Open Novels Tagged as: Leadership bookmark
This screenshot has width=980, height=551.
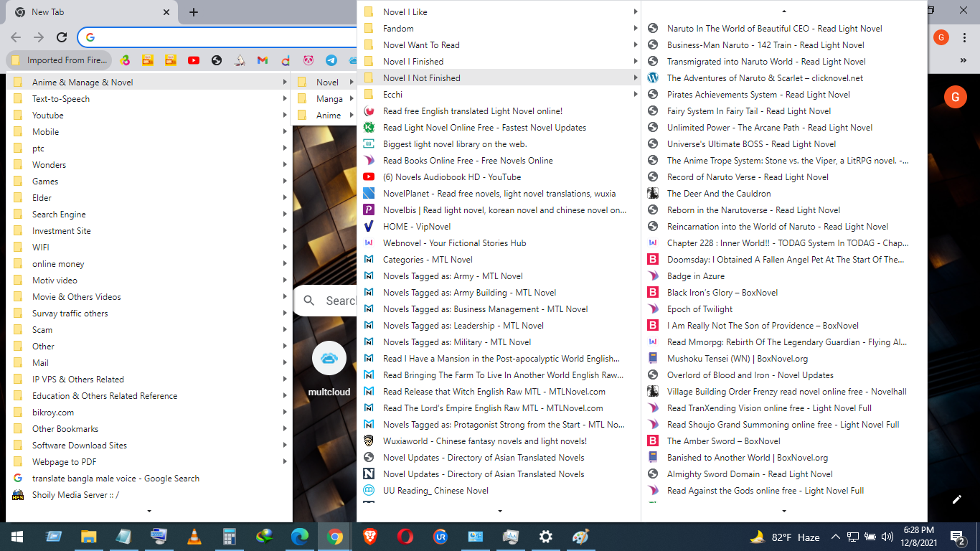499,326
